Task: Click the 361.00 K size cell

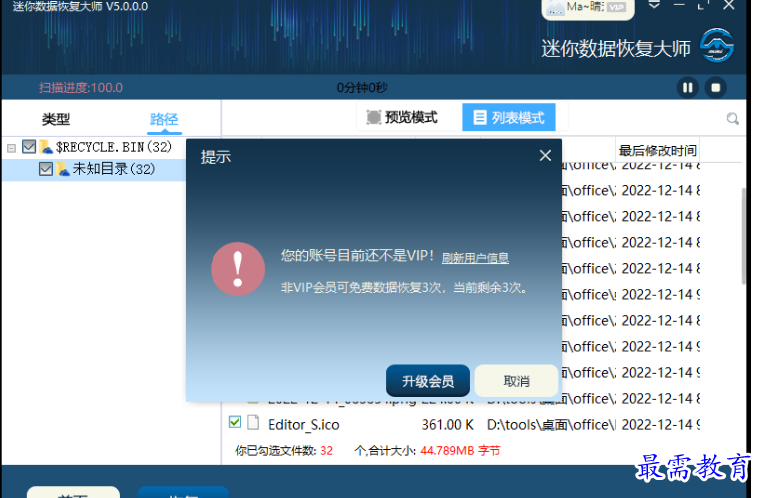Action: [x=447, y=424]
